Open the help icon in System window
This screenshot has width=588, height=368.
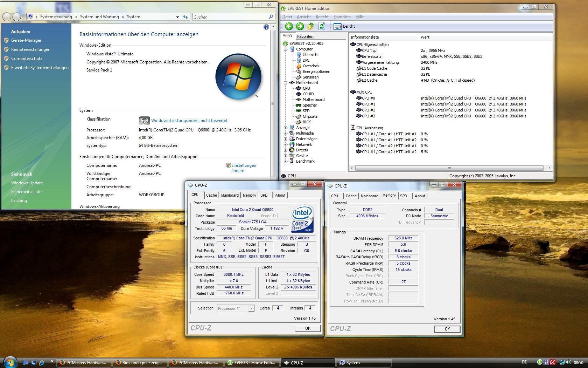[x=266, y=27]
